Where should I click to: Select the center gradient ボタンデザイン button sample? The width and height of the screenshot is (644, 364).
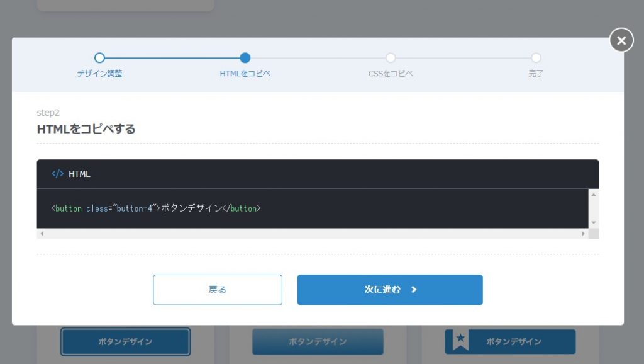317,341
